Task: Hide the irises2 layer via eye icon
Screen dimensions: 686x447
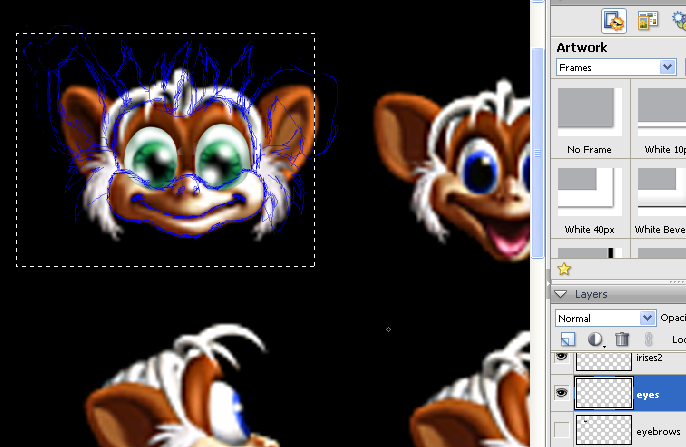Action: pos(561,357)
